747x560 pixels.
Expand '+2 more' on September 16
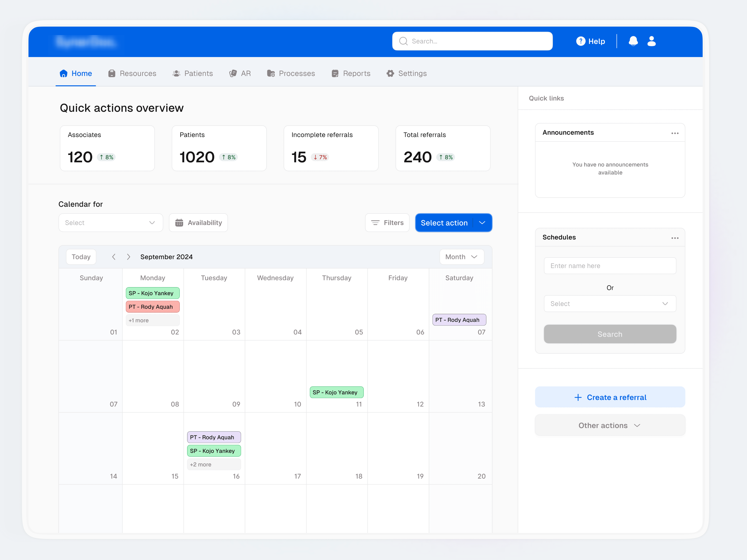(214, 464)
